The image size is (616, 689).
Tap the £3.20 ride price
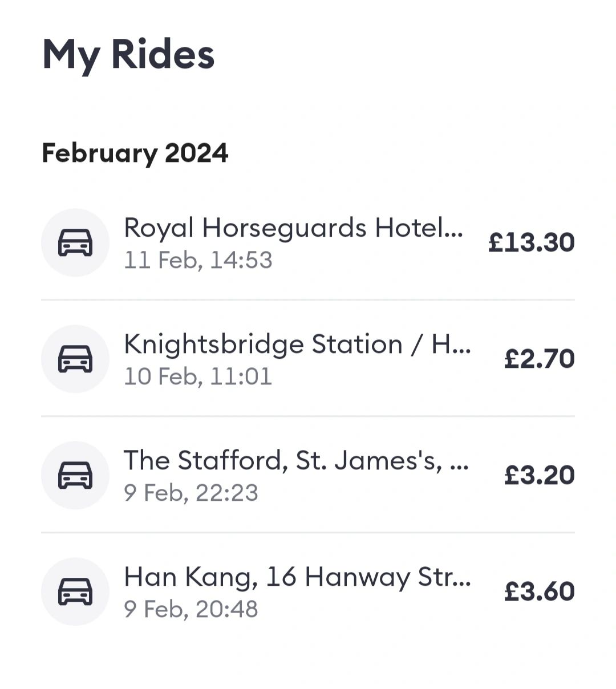point(539,475)
